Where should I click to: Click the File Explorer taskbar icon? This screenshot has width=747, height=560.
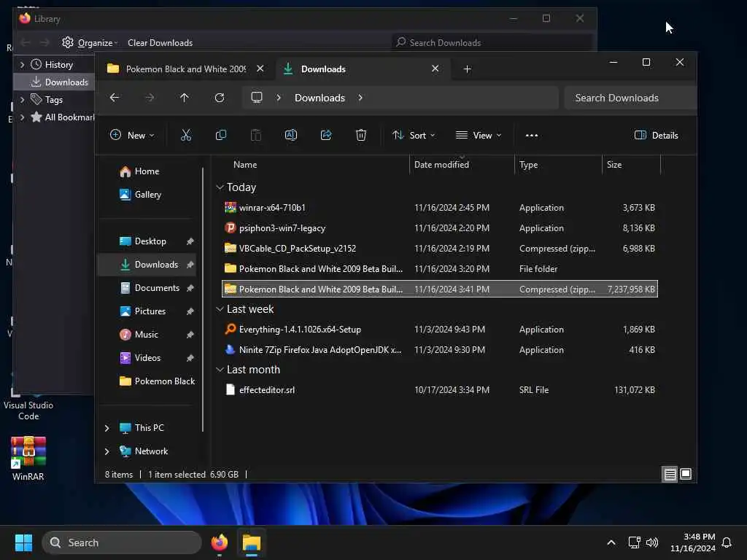tap(252, 542)
